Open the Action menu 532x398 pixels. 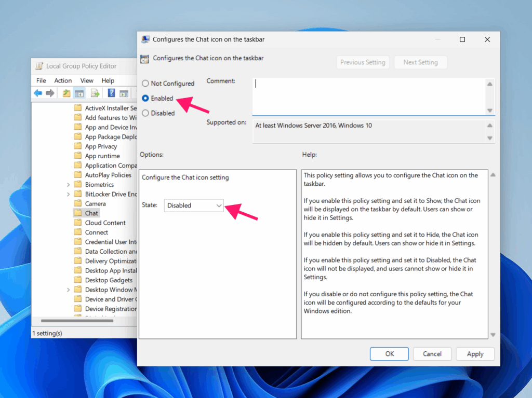[x=63, y=80]
